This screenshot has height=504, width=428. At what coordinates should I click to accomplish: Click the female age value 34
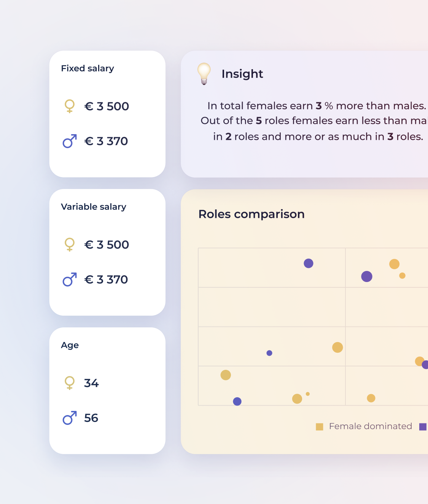coord(91,383)
